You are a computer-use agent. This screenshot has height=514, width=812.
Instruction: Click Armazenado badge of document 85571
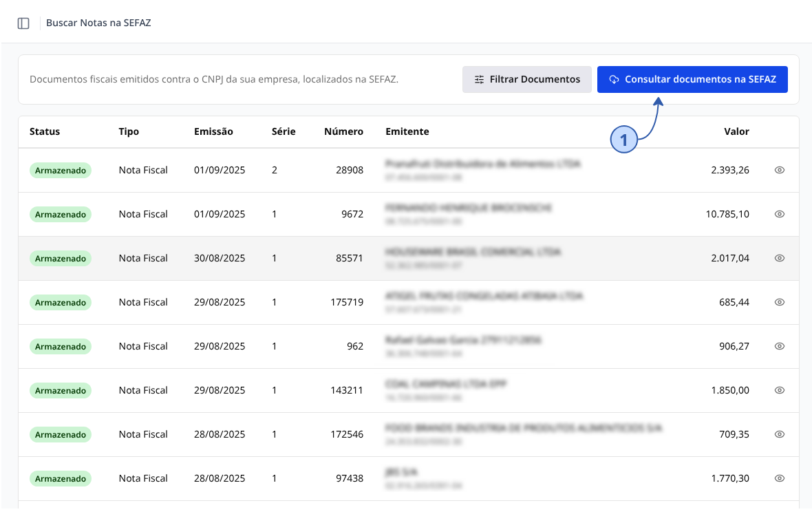click(x=61, y=258)
